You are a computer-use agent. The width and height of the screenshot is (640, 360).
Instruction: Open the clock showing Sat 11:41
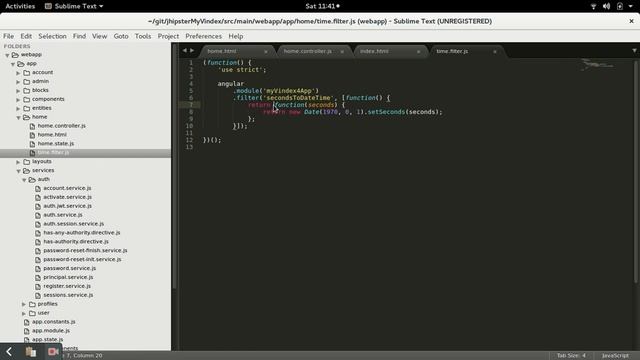(322, 6)
